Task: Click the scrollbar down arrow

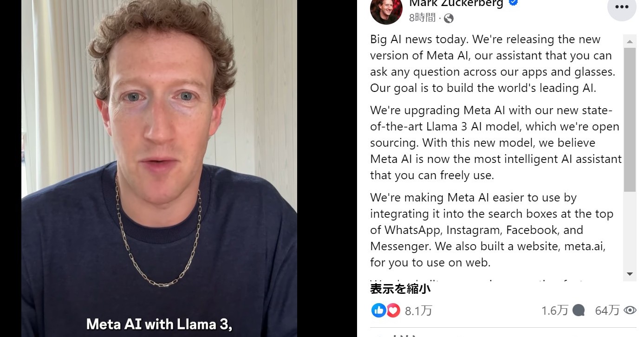Action: point(630,274)
